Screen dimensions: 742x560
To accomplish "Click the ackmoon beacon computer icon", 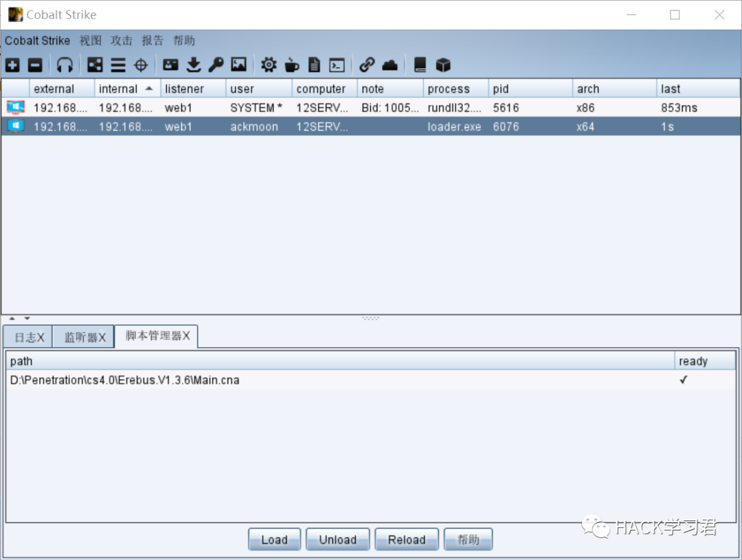I will click(16, 126).
